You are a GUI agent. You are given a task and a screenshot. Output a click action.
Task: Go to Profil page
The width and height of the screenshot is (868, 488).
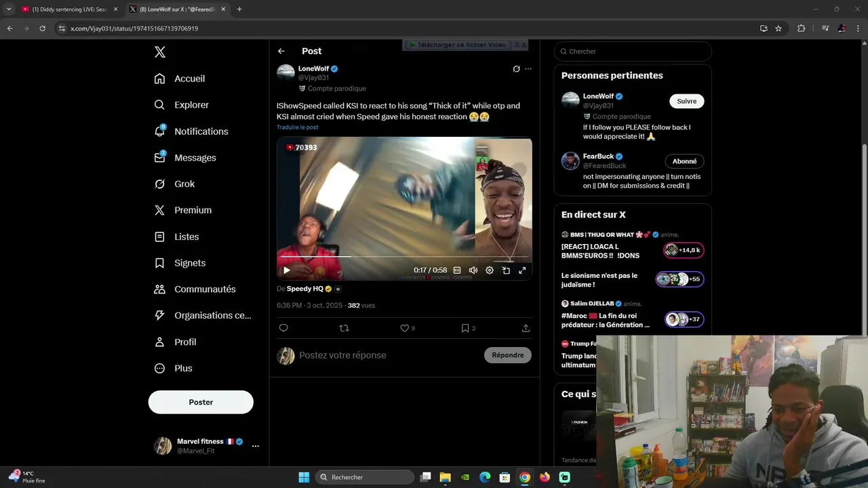coord(175,342)
